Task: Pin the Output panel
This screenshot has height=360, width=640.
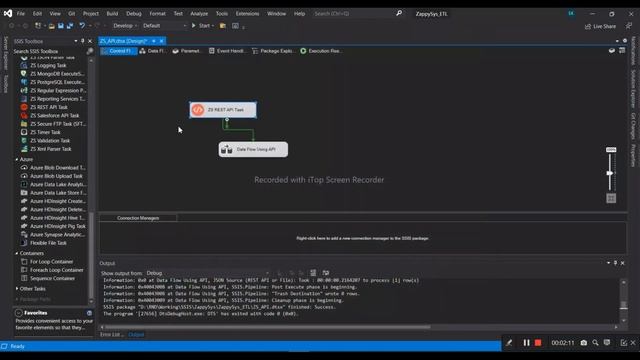Action: 616,263
